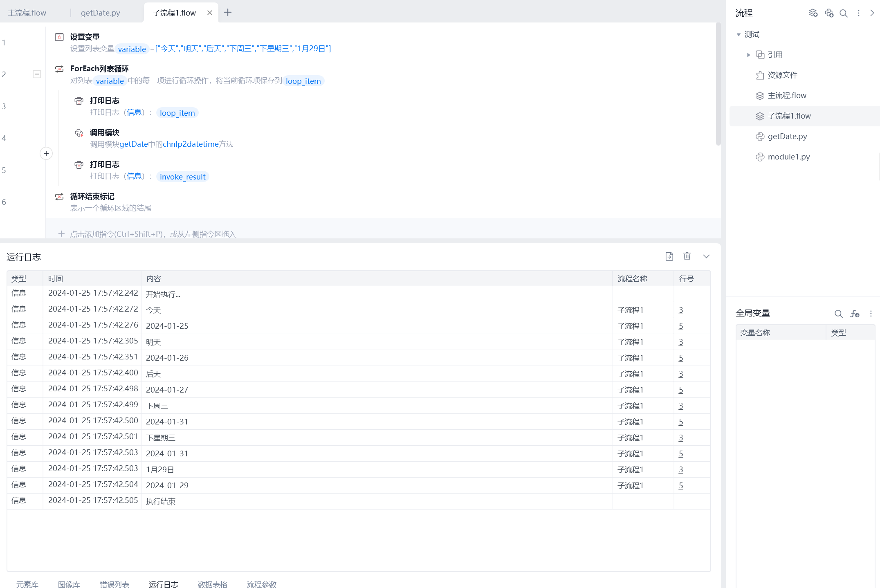
Task: Open getDate.py in the project tree
Action: pos(787,137)
